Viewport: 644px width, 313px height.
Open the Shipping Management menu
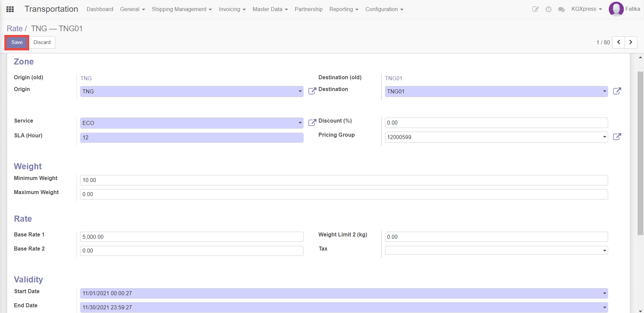[x=182, y=9]
